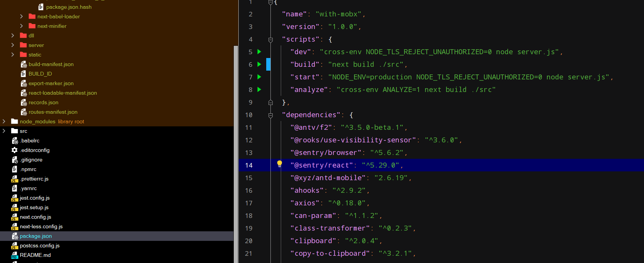Click the next-babel-loader folder icon

click(x=32, y=16)
